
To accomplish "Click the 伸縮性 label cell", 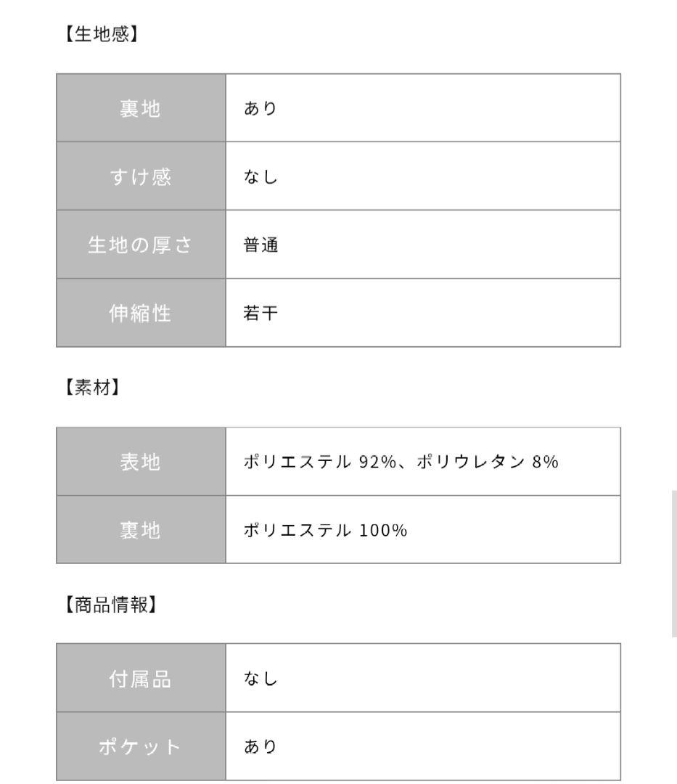I will pyautogui.click(x=141, y=313).
